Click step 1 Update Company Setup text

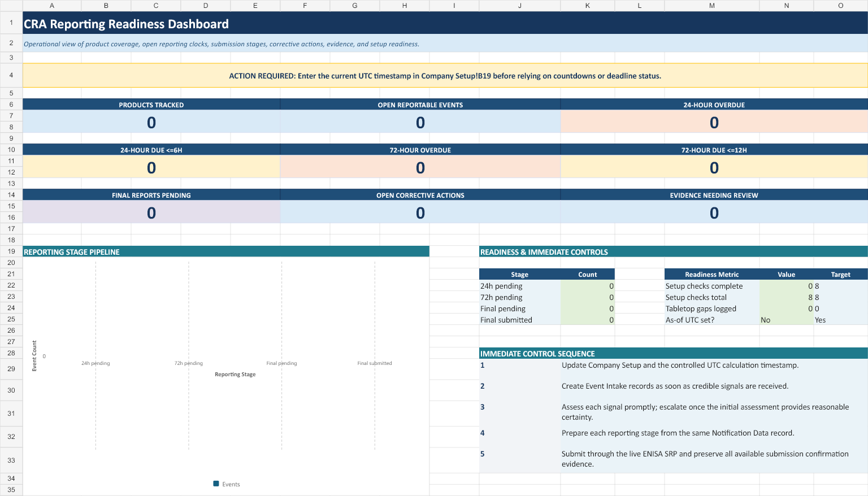[680, 365]
